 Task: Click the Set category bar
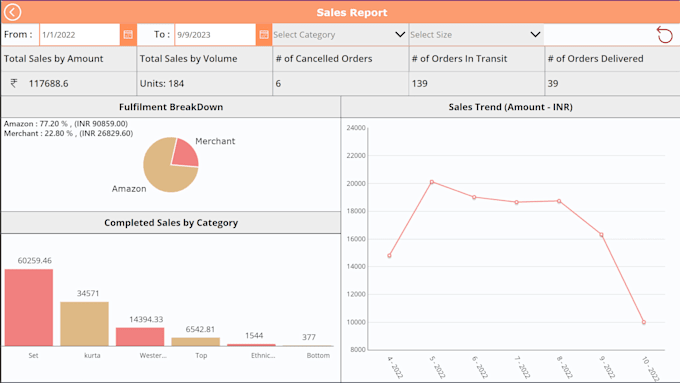point(29,308)
